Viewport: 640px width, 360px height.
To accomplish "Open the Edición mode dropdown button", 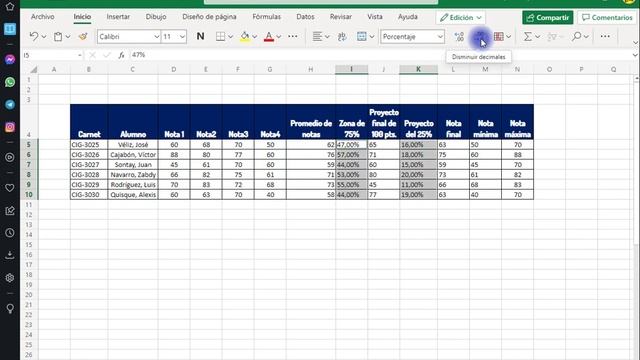I will click(460, 18).
